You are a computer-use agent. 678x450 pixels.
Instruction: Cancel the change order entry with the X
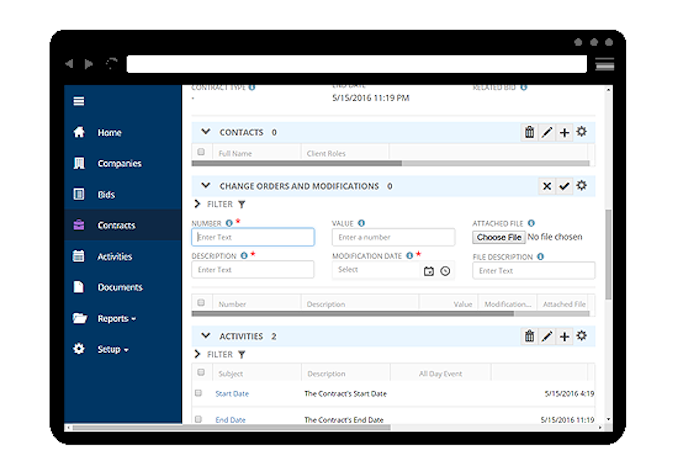[x=547, y=186]
